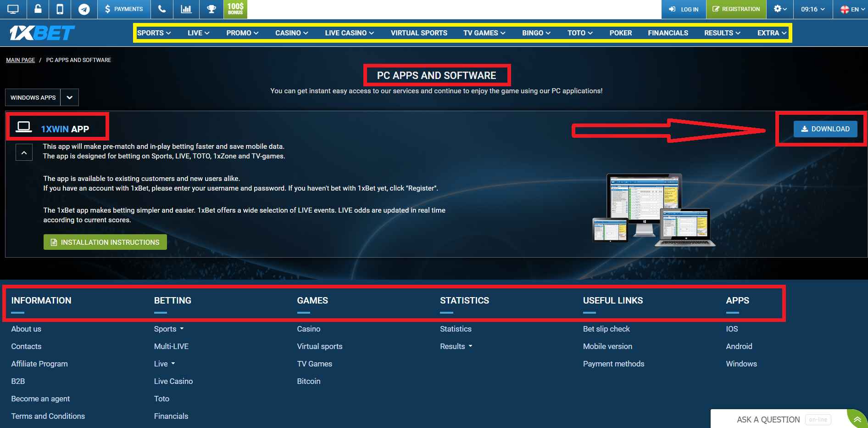
Task: Open the Telegram icon link
Action: [84, 9]
